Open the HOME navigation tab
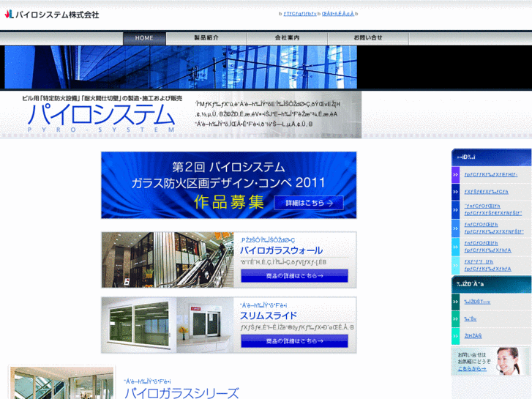Viewport: 532px width, 399px height. click(144, 38)
